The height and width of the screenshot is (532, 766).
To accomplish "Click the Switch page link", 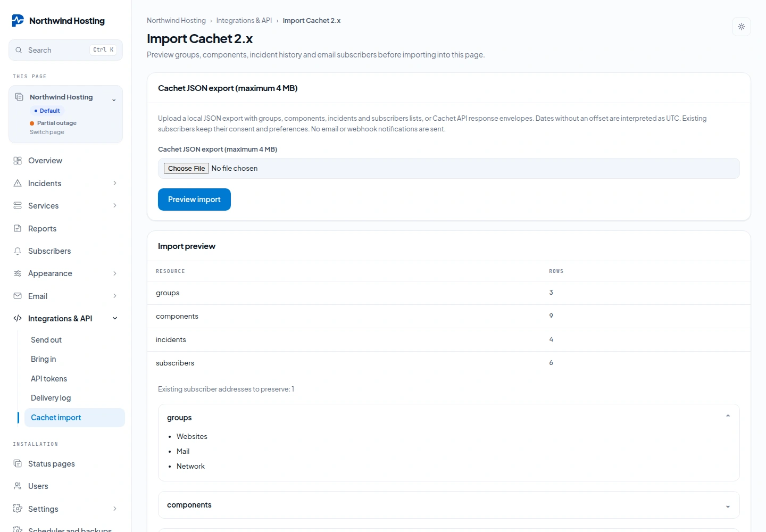I will (x=47, y=132).
